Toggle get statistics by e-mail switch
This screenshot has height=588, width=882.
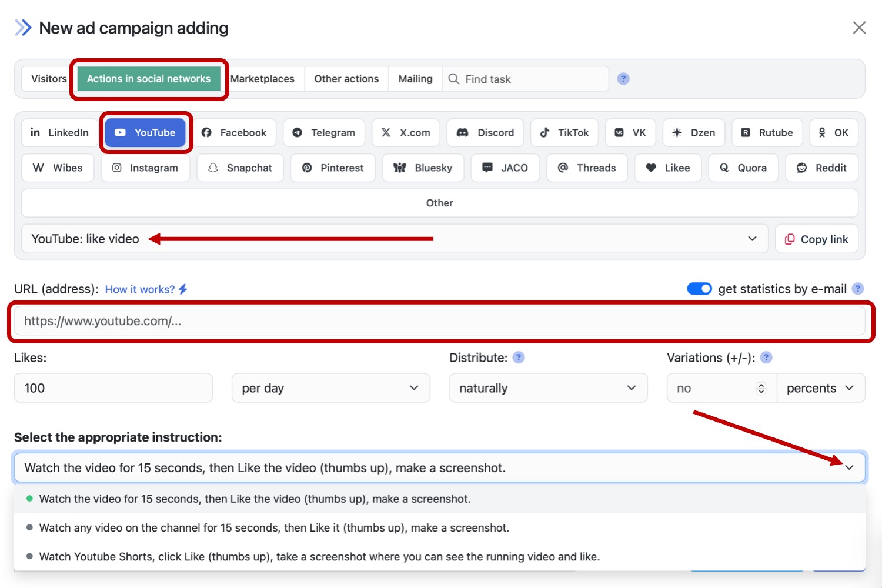(x=699, y=289)
